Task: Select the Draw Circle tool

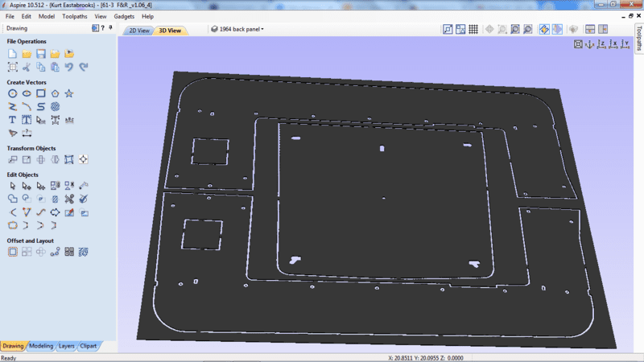Action: (x=13, y=94)
